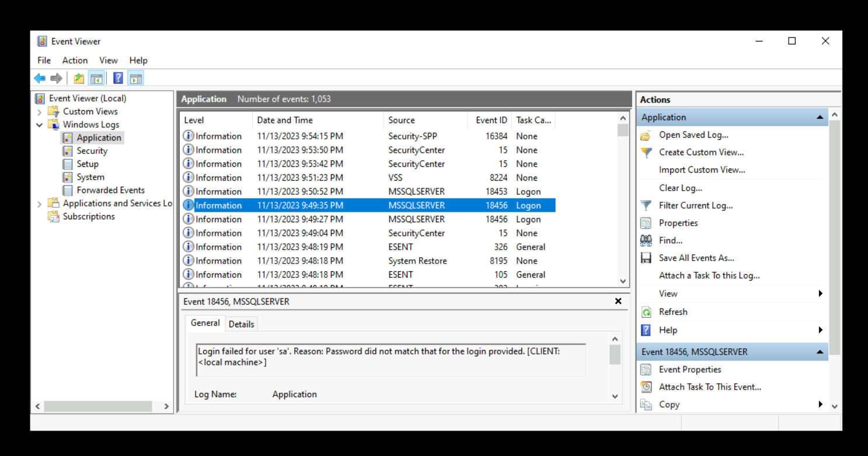Click Clear Log in Actions pane
The height and width of the screenshot is (456, 868).
pyautogui.click(x=680, y=188)
